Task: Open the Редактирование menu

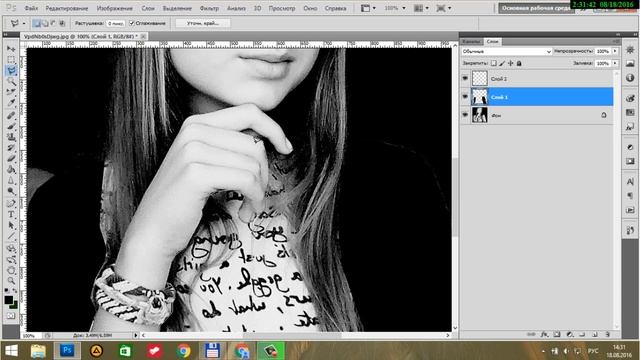Action: [67, 8]
